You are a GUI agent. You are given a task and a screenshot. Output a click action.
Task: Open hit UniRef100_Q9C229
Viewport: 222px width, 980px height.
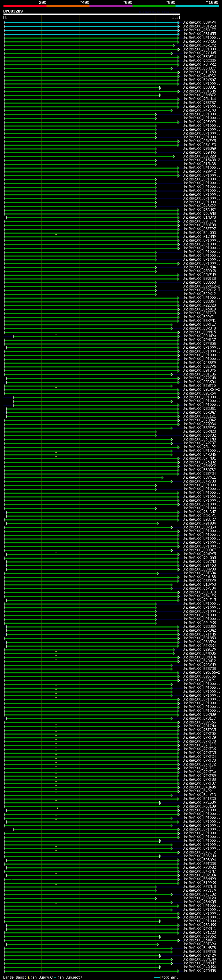pos(199,156)
